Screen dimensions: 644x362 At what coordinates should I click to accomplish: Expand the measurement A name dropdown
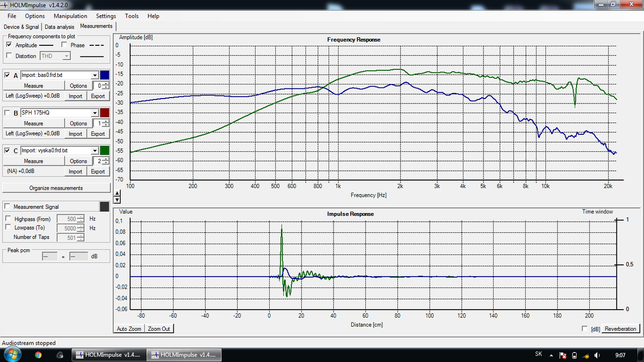[x=95, y=75]
